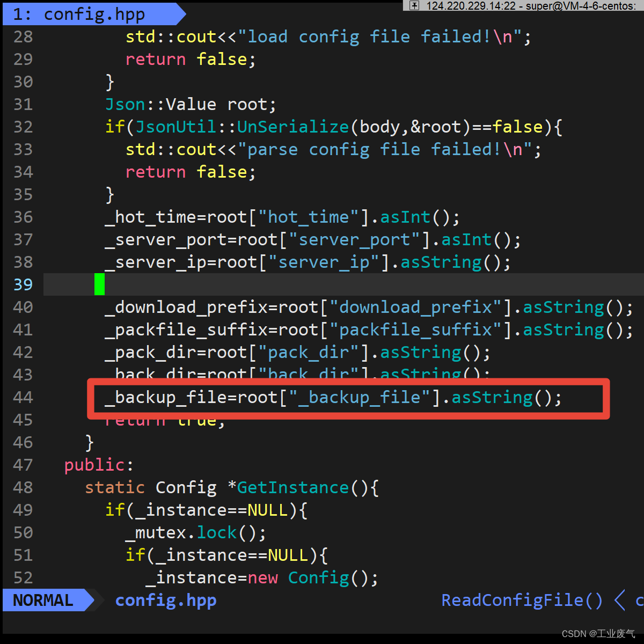
Task: Click line number 44 in the gutter
Action: click(x=23, y=397)
